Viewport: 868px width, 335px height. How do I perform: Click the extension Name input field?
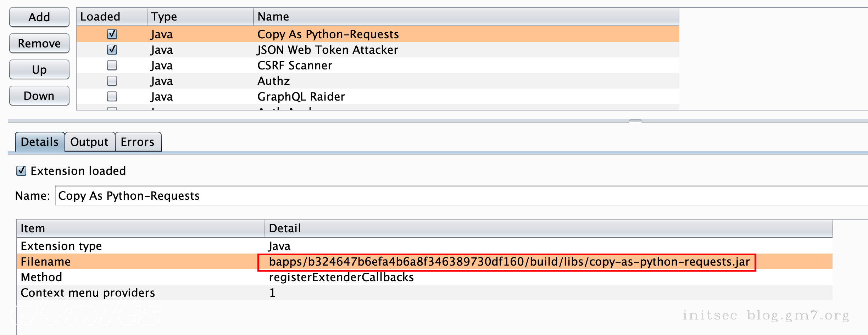(x=461, y=195)
